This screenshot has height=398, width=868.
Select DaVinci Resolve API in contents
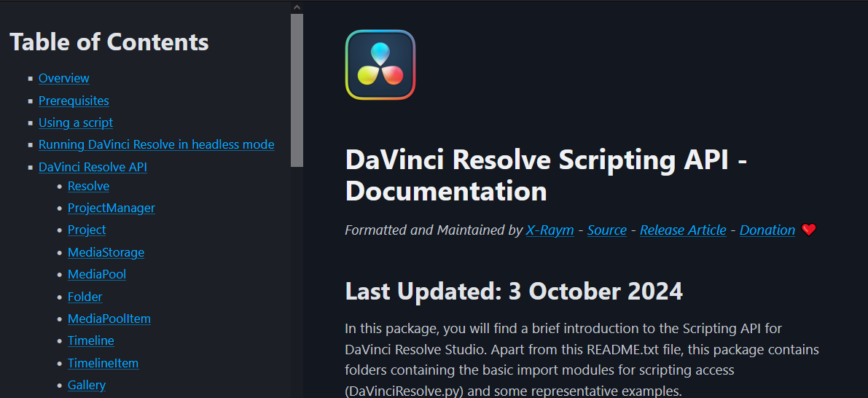(93, 167)
